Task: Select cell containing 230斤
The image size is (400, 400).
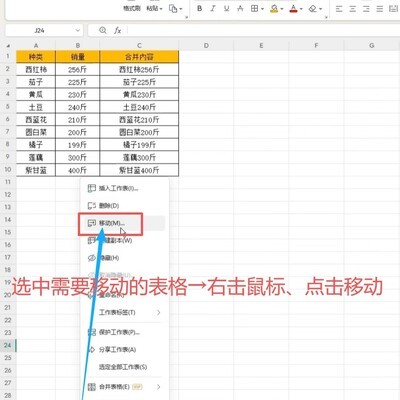Action: point(77,95)
